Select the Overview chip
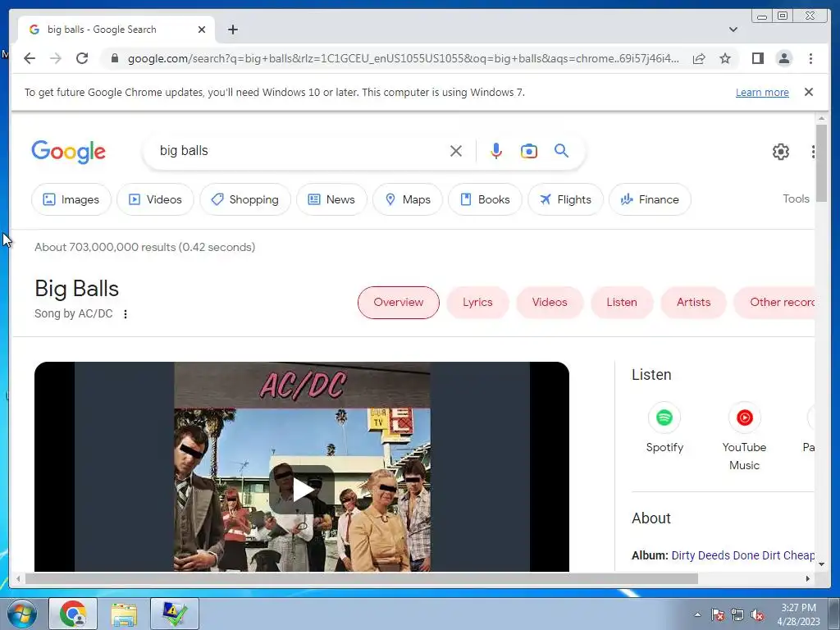The width and height of the screenshot is (840, 630). coord(399,302)
